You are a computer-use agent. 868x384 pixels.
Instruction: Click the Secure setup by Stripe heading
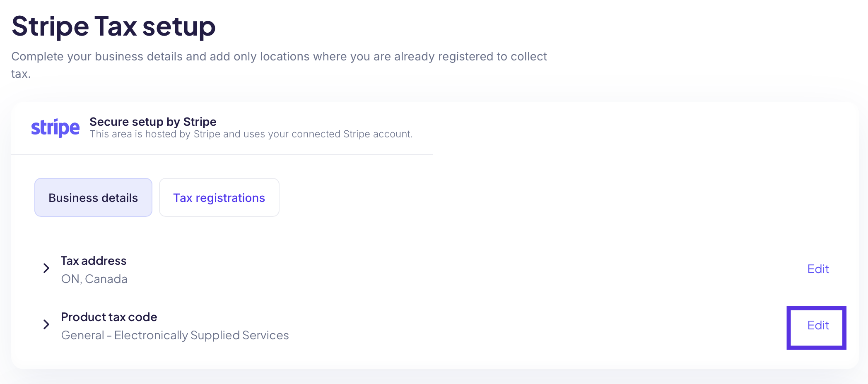(153, 122)
